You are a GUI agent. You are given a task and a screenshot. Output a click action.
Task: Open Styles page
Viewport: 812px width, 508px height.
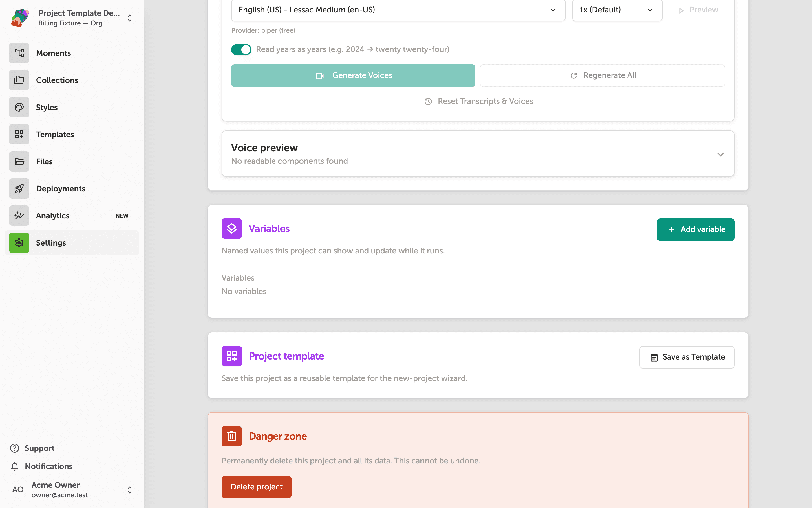point(72,107)
